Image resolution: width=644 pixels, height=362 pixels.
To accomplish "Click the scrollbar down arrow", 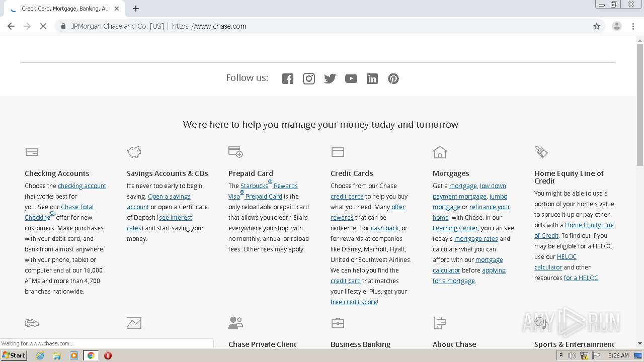I will tap(640, 343).
